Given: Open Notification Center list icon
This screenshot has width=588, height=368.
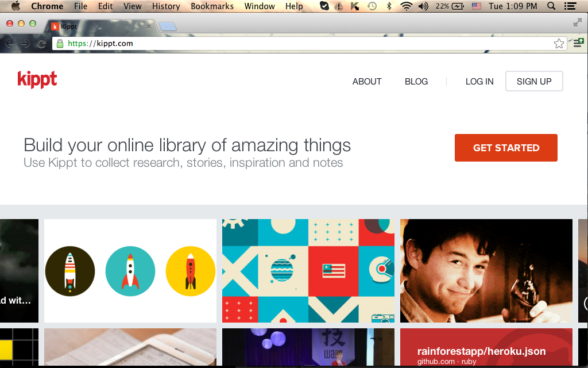Looking at the screenshot, I should click(x=570, y=6).
